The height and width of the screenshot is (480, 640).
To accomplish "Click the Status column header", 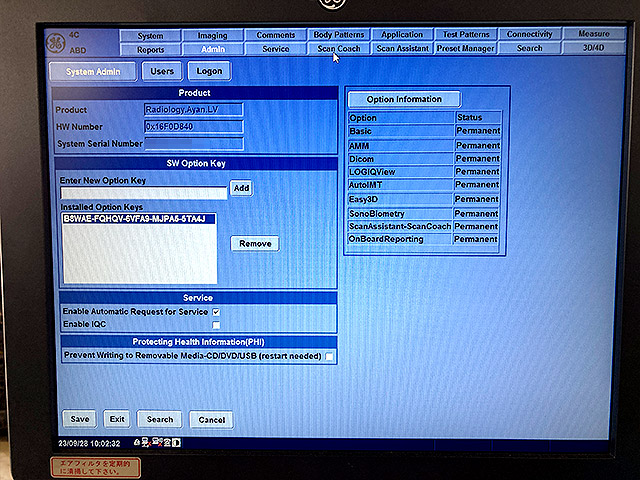I will tap(478, 118).
